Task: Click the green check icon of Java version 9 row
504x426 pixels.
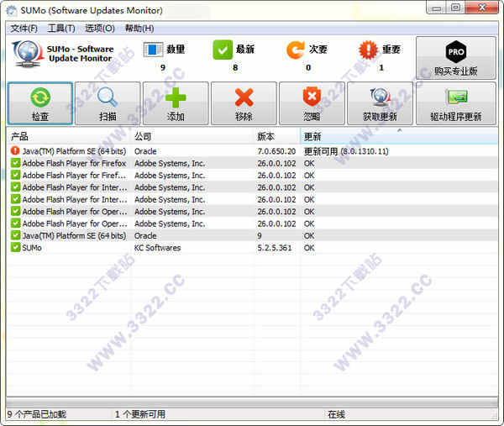Action: pos(15,235)
